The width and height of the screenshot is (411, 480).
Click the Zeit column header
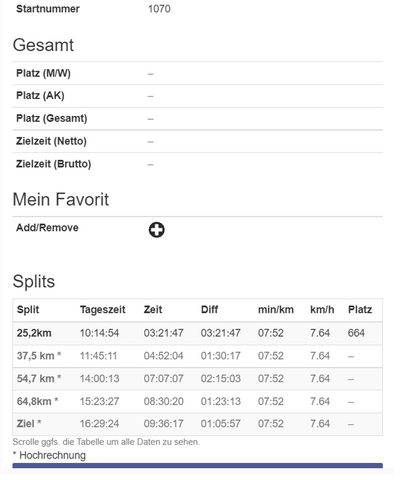(153, 310)
